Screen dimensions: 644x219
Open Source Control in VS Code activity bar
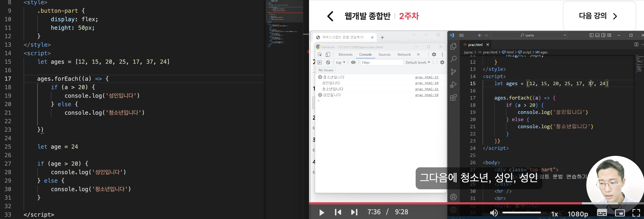point(453,72)
